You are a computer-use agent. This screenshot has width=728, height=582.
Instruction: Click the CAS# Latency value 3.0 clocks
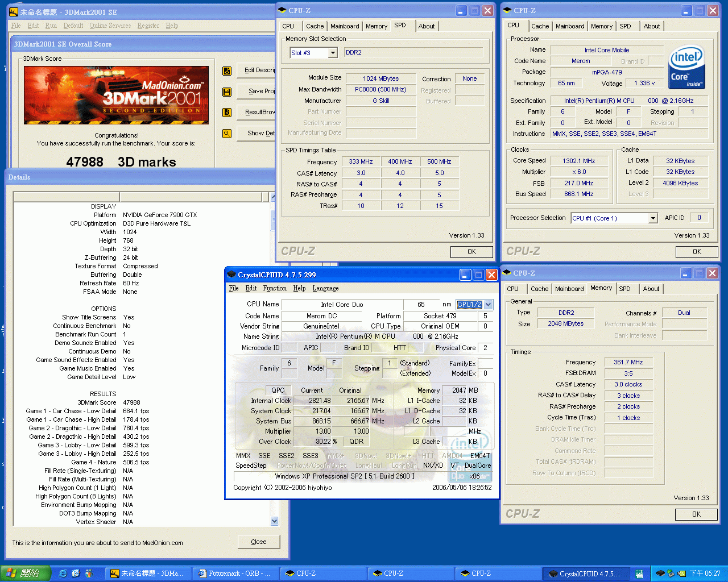pos(628,385)
